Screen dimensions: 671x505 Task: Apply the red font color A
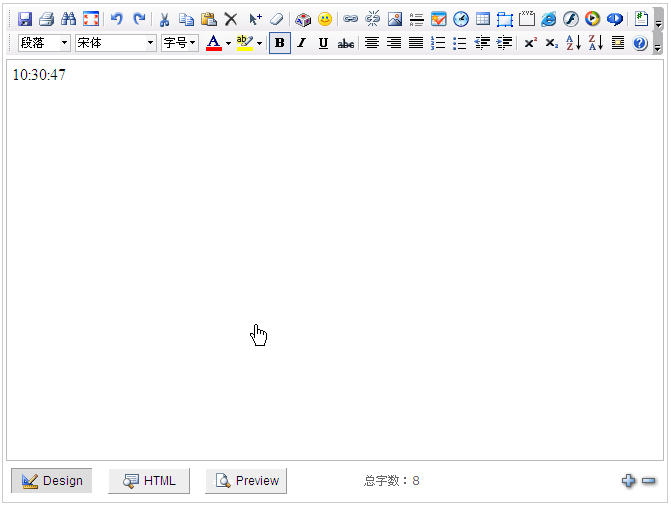click(214, 43)
